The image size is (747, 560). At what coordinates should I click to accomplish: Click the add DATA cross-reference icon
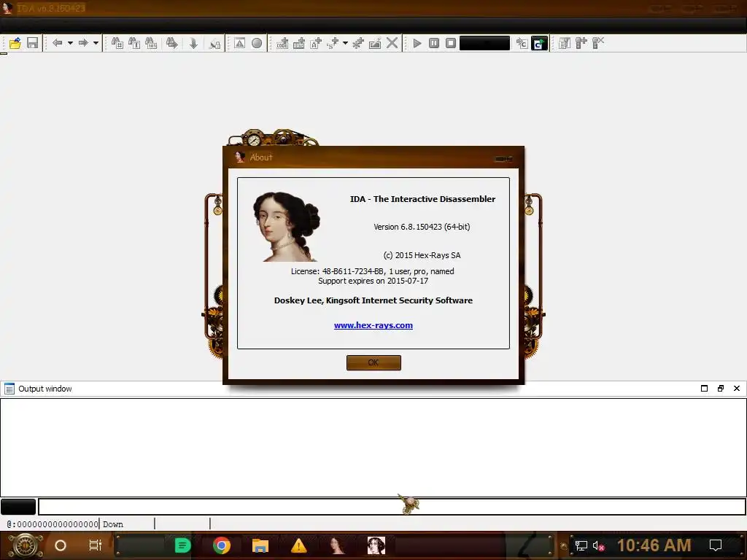point(299,43)
